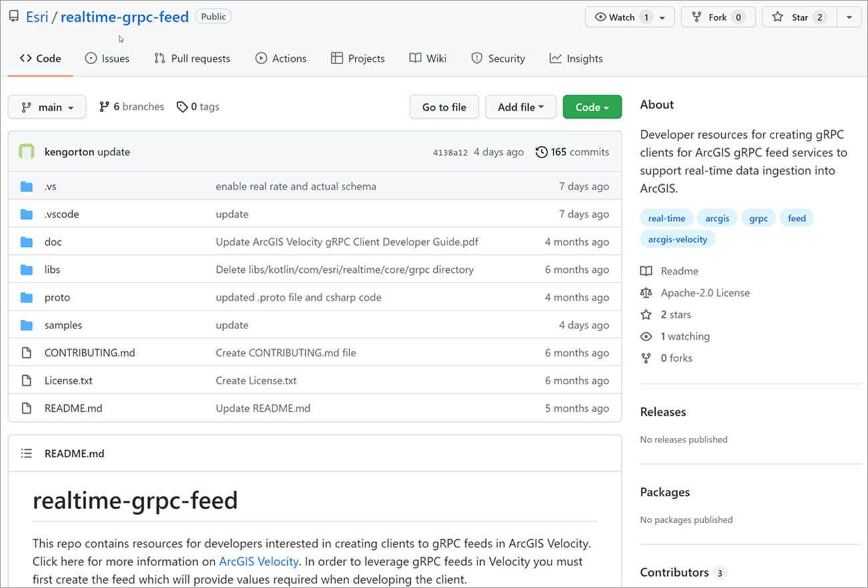This screenshot has height=588, width=868.
Task: Switch to the Pull requests tab
Action: click(x=192, y=58)
